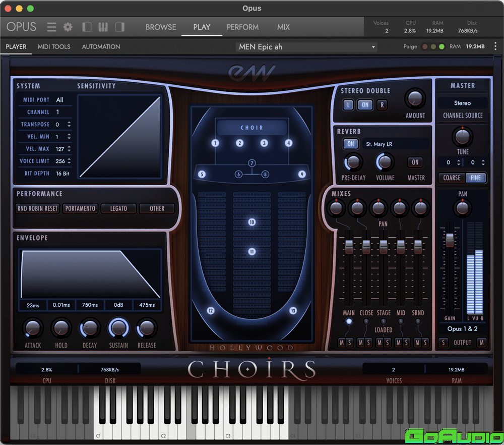The height and width of the screenshot is (445, 504).
Task: Switch to the BROWSE tab
Action: click(x=161, y=27)
